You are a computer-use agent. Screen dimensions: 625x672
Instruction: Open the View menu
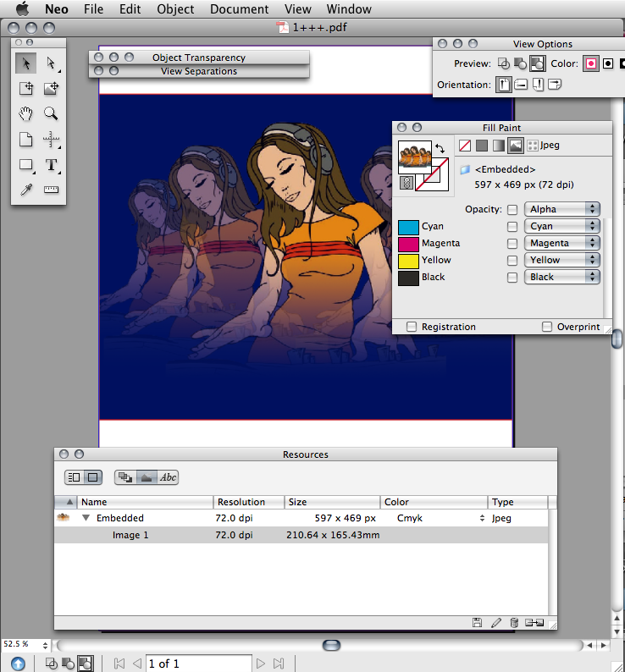coord(298,9)
